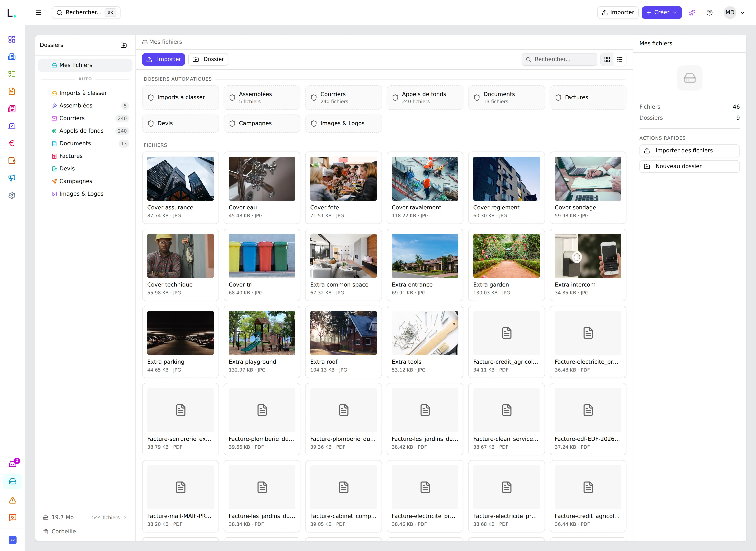Open the checklist tasks icon in sidebar

coord(12,74)
